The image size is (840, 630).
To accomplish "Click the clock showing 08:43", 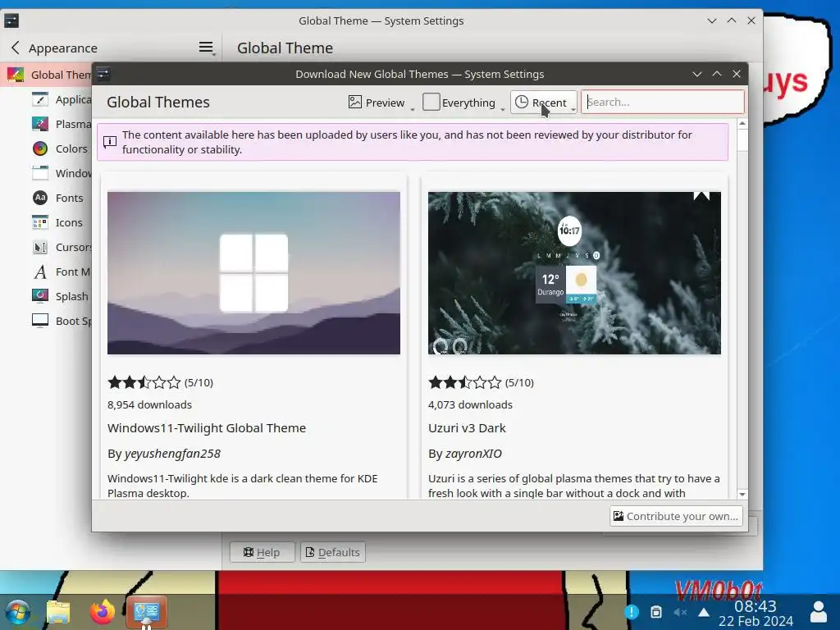I will pyautogui.click(x=756, y=606).
